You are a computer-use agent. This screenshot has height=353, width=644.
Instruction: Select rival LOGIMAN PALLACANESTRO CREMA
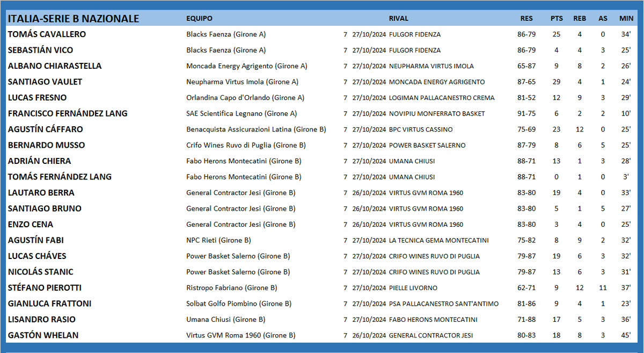[x=442, y=98]
